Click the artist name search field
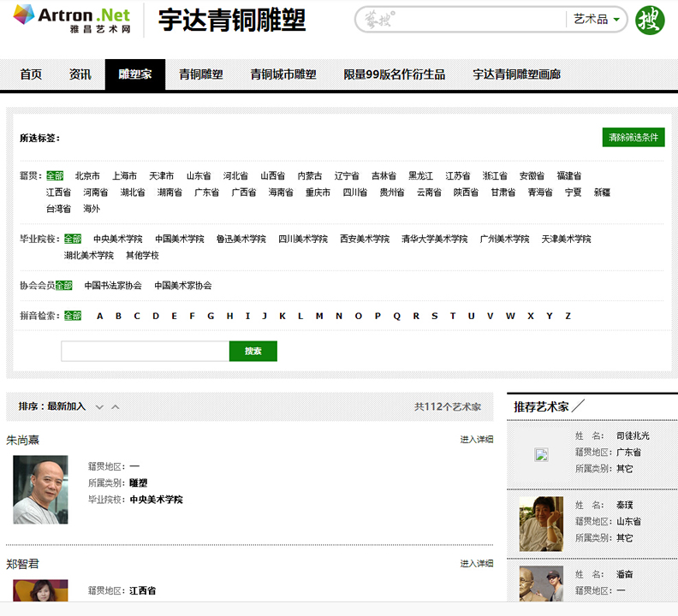Screen dimensions: 678x616 [x=145, y=351]
